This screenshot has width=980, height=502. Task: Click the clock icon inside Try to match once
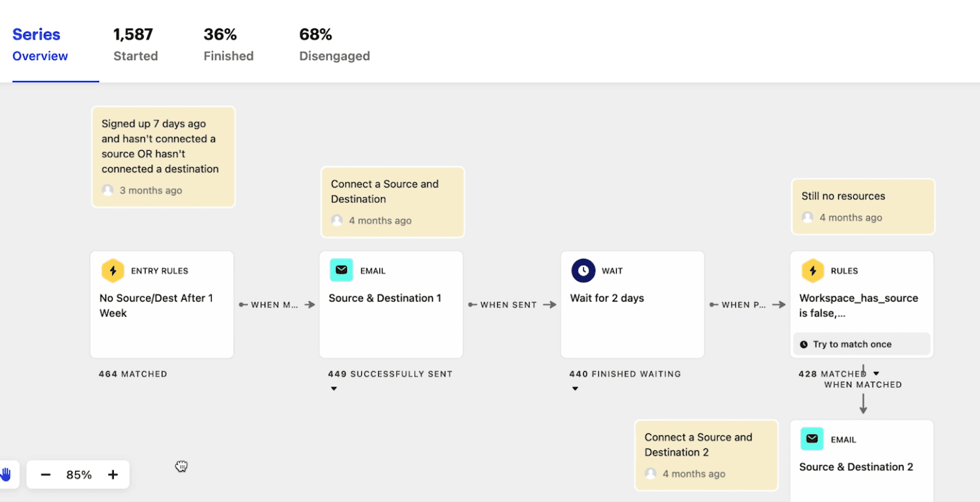803,344
